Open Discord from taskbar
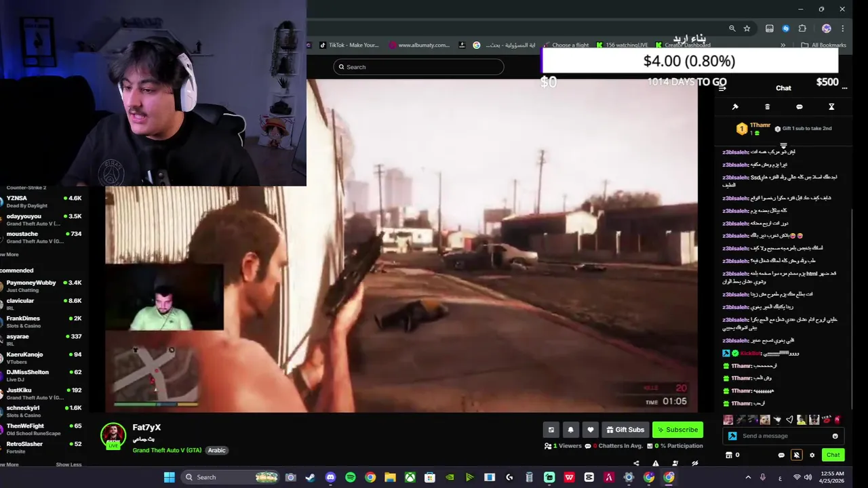 [x=330, y=477]
